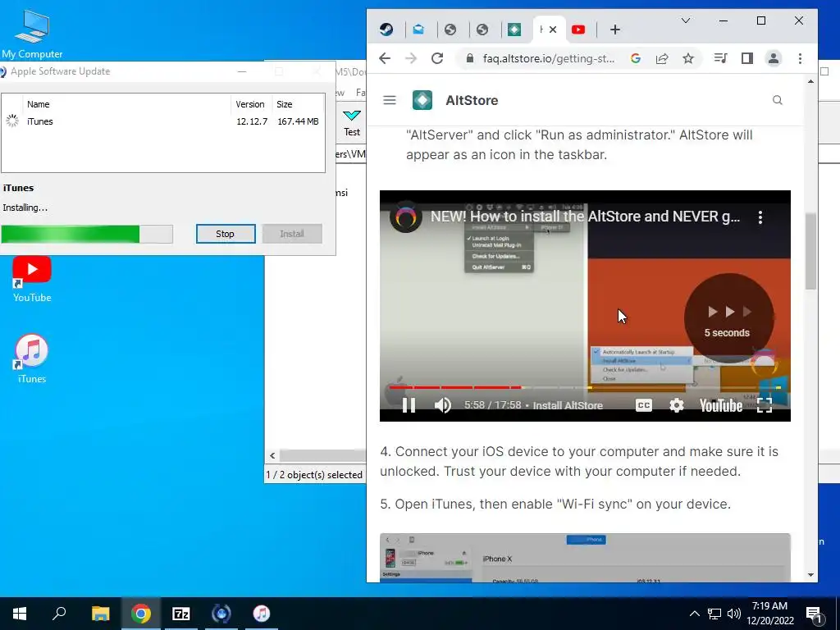
Task: Open the AltStore hamburger menu
Action: (x=390, y=100)
